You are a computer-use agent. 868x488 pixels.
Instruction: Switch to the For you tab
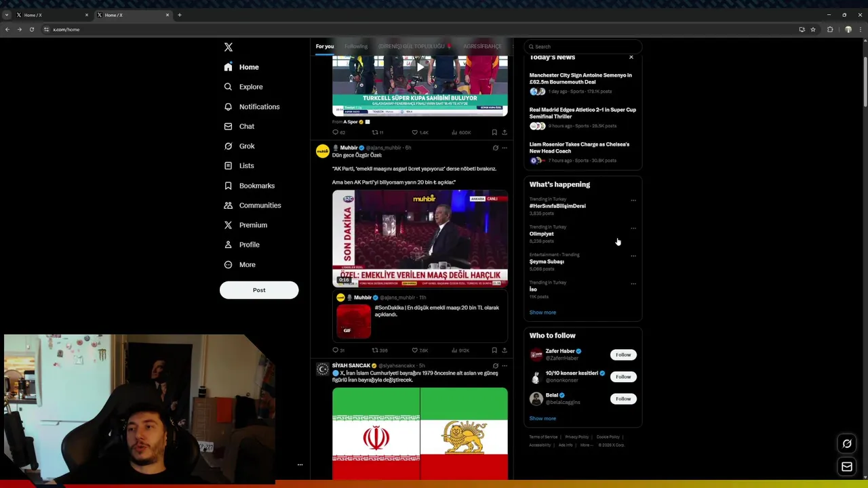click(324, 46)
